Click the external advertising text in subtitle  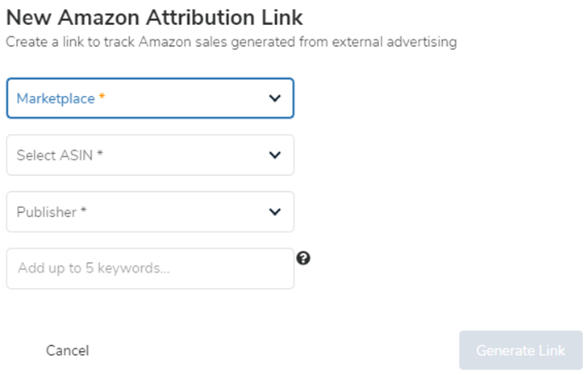[x=401, y=41]
